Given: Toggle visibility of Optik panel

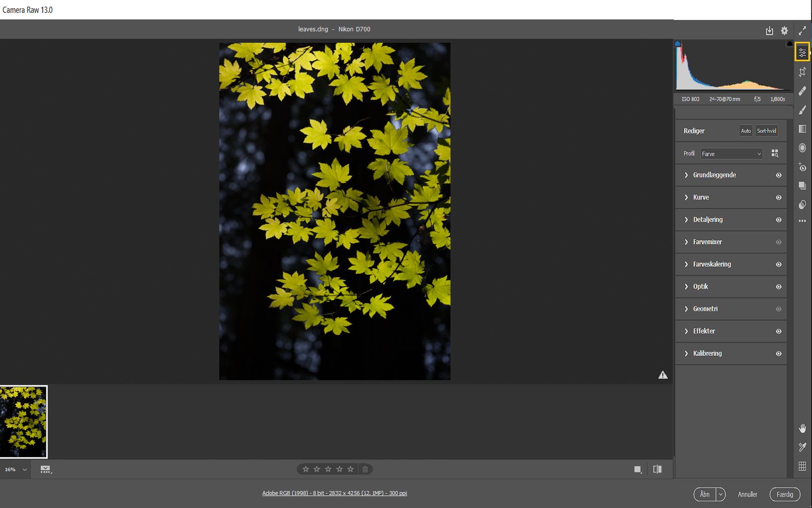Looking at the screenshot, I should 779,287.
